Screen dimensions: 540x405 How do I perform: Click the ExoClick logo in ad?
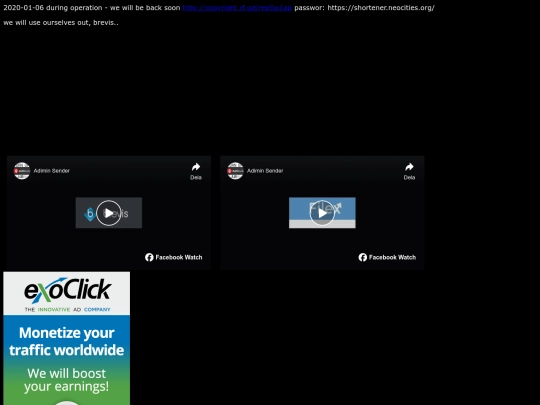click(68, 290)
